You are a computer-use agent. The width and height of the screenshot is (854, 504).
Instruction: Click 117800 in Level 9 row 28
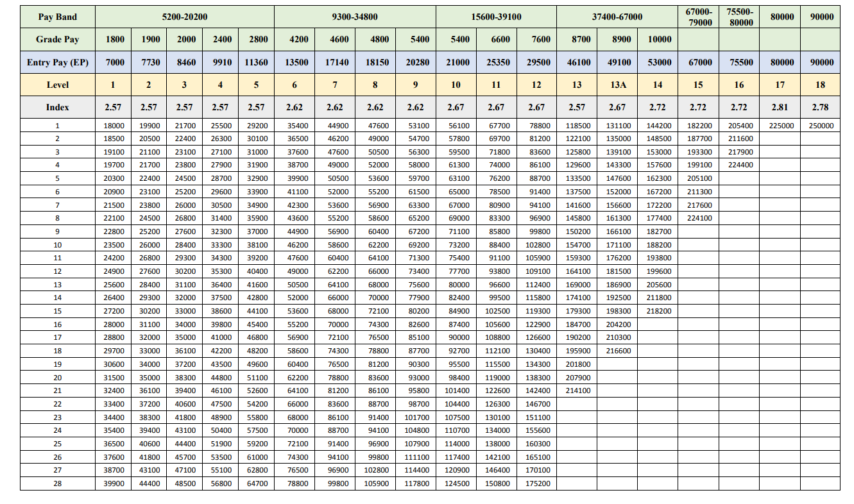pyautogui.click(x=417, y=483)
